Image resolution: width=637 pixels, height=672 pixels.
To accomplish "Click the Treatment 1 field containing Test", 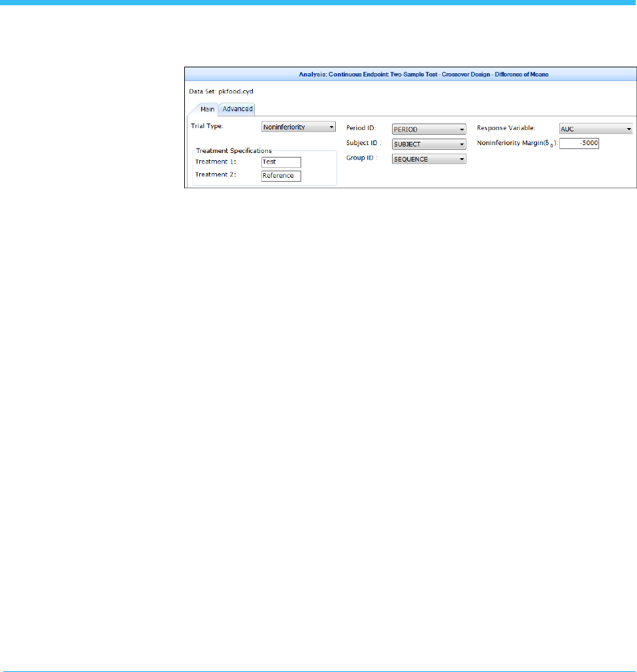I will pyautogui.click(x=281, y=162).
